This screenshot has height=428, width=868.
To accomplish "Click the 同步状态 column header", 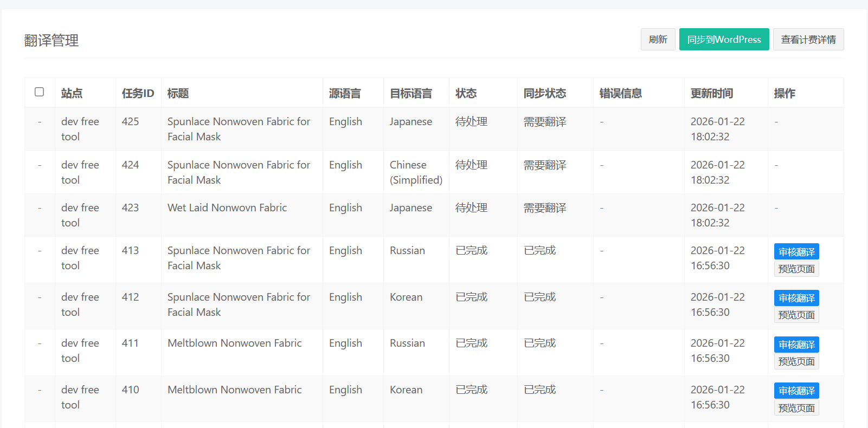I will (x=544, y=93).
